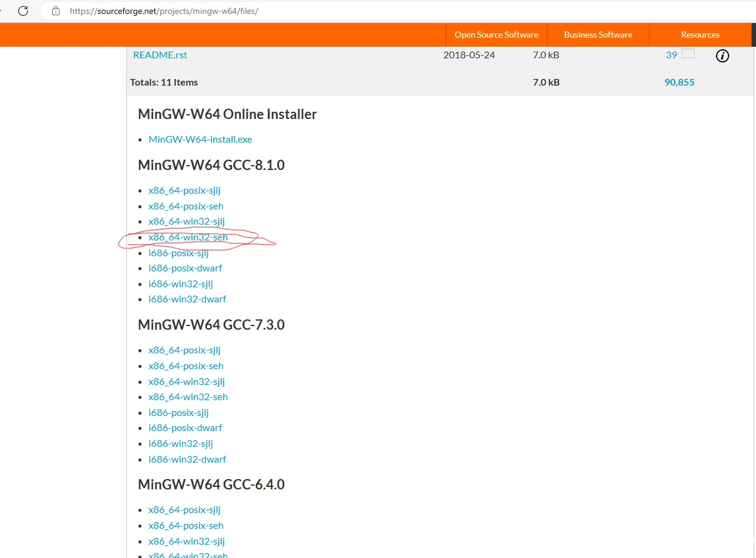756x558 pixels.
Task: Open GCC-7.3.0 i686-posix-dwarf link
Action: (x=185, y=427)
